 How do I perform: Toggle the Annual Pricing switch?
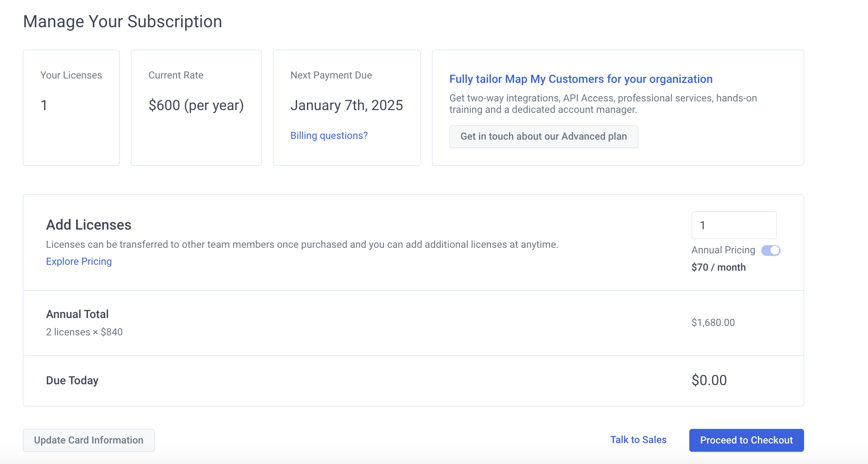coord(771,250)
